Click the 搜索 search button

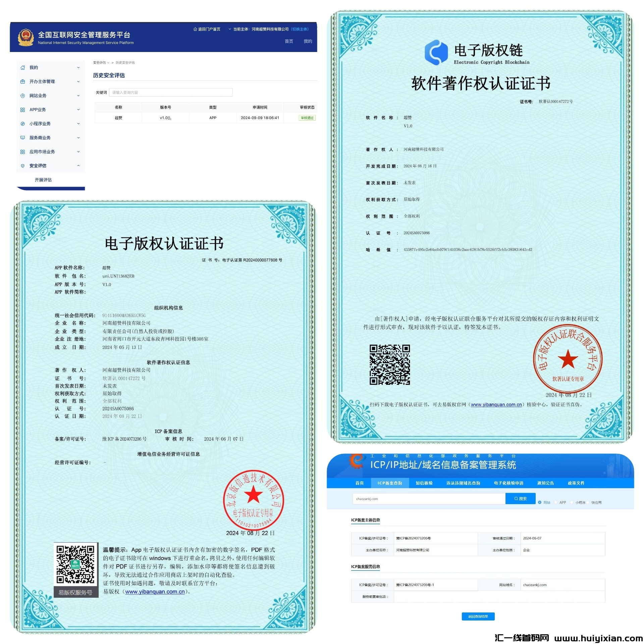pos(520,498)
